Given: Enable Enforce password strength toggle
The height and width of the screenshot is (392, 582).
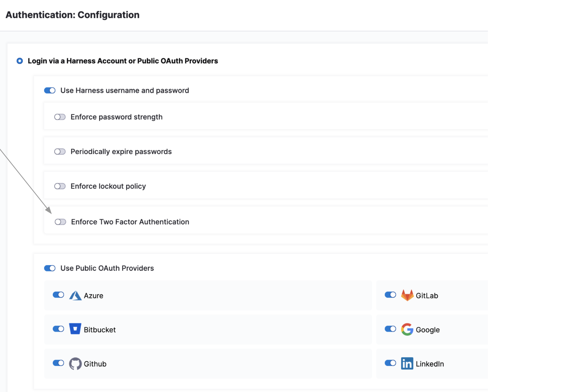Looking at the screenshot, I should coord(60,117).
